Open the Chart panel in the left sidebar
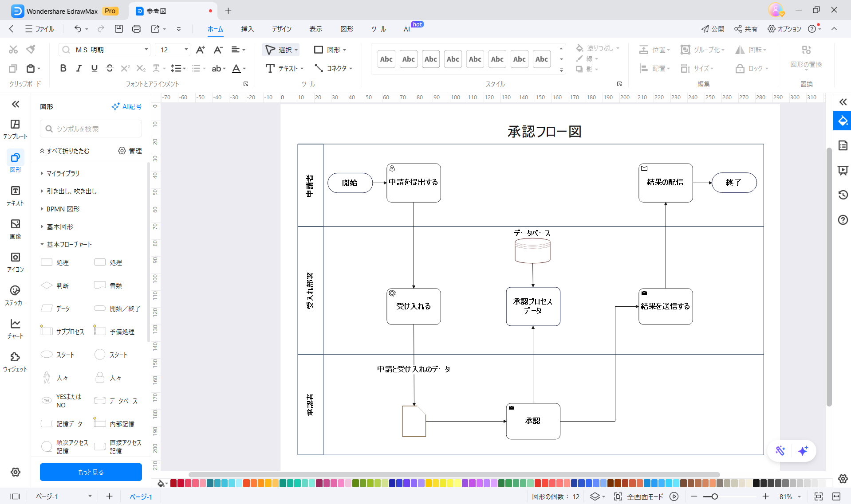Viewport: 851px width, 504px height. 15,328
